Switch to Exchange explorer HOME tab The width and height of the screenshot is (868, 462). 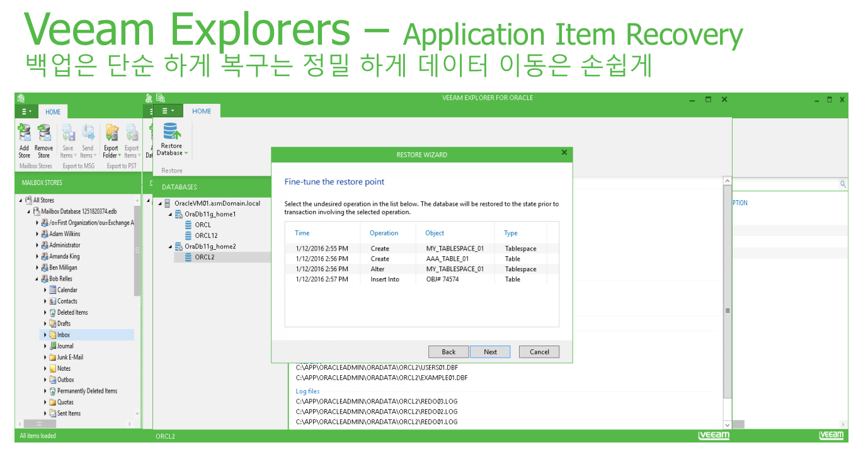pos(53,112)
